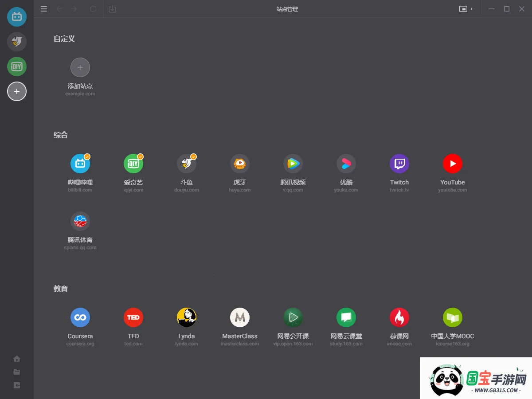
Task: Open the 优酷 Youku site
Action: point(346,163)
